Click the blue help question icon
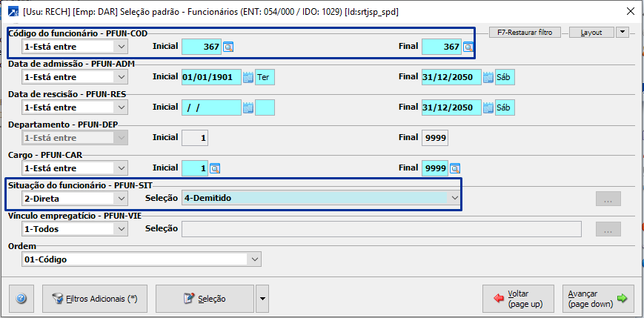644x318 pixels. coord(21,299)
